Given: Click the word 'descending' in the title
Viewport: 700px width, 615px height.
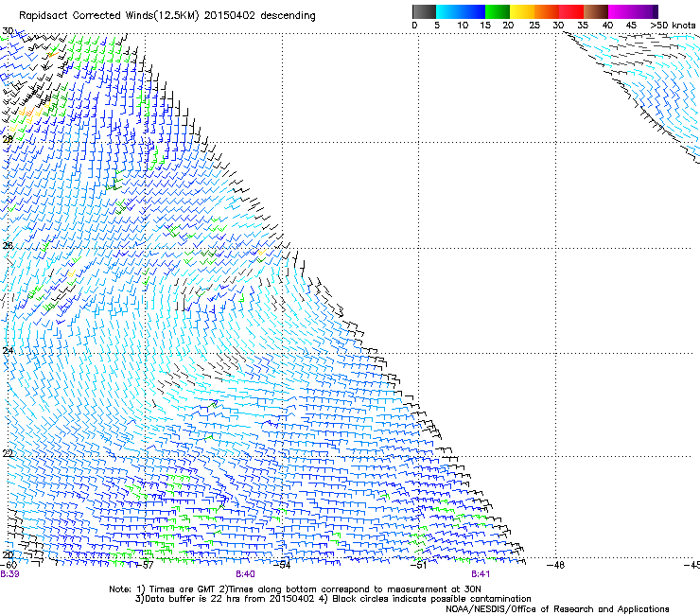Looking at the screenshot, I should point(288,16).
